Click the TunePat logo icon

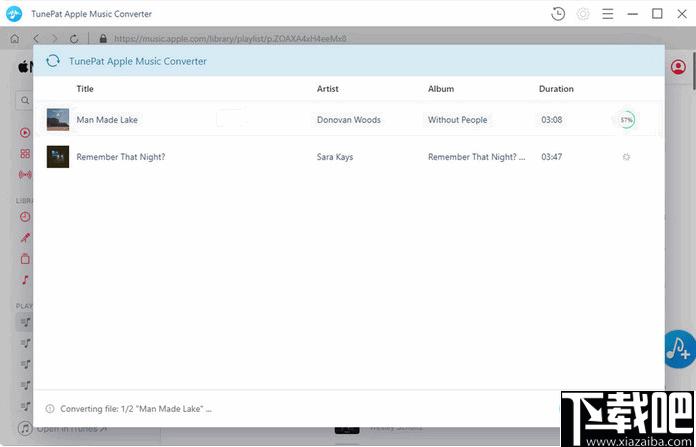[x=14, y=14]
